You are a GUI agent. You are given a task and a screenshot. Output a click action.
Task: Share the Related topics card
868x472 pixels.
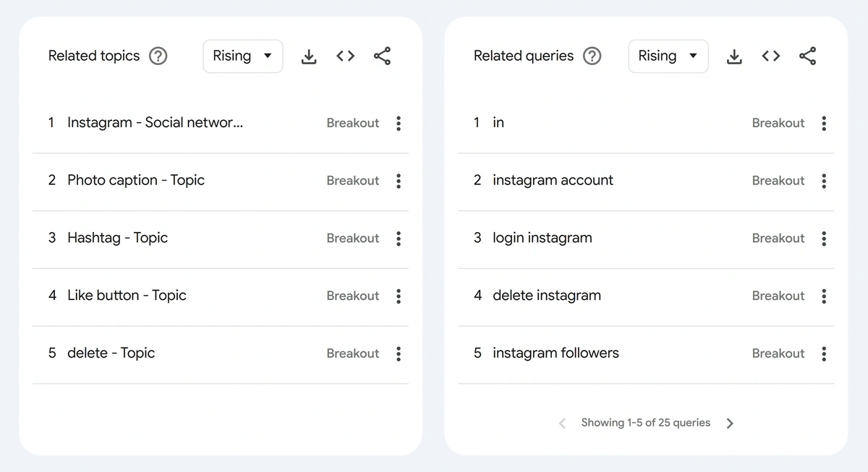pos(382,56)
